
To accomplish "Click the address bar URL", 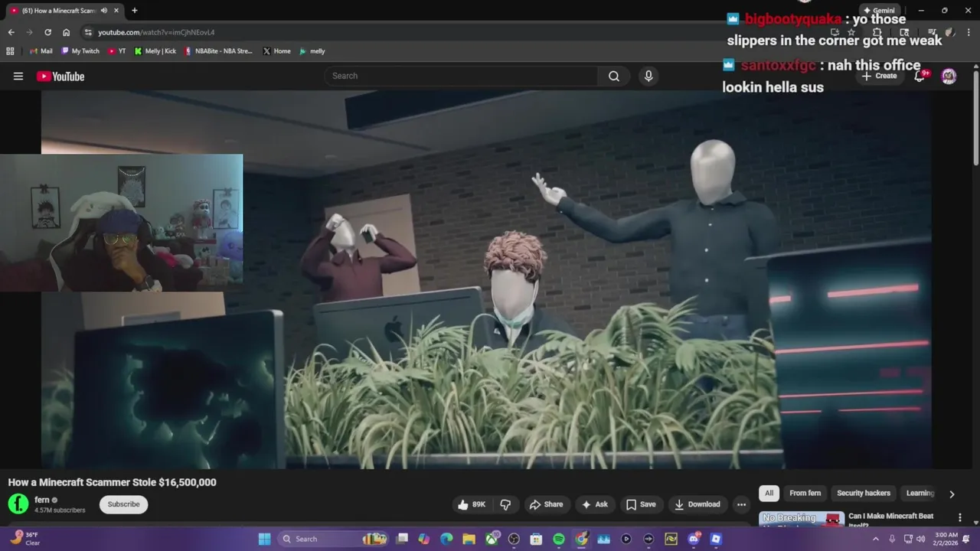I will point(156,32).
